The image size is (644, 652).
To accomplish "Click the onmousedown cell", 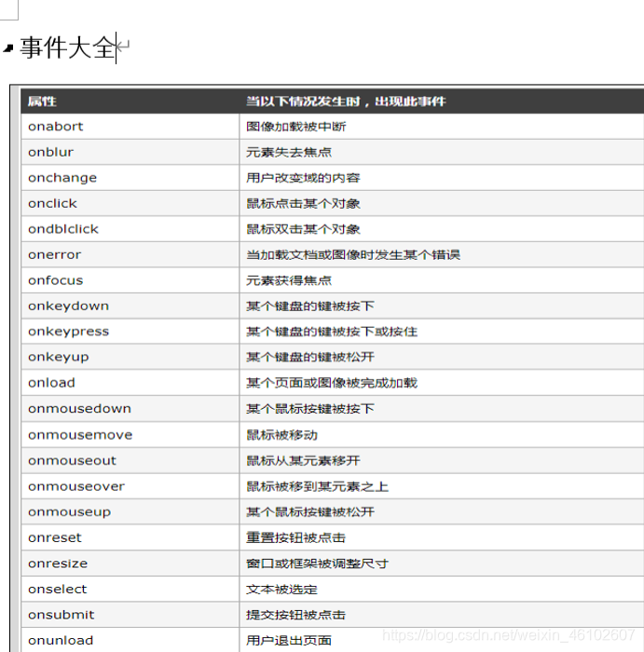I will tap(130, 409).
